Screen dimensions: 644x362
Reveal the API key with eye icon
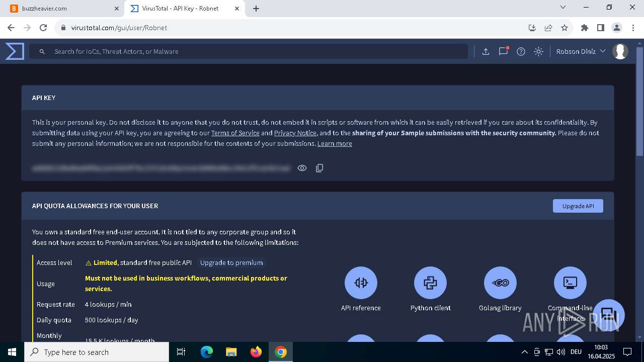click(302, 168)
